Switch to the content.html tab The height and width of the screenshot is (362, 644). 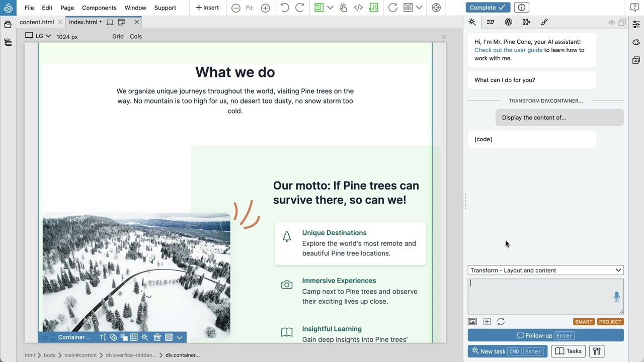[x=37, y=22]
